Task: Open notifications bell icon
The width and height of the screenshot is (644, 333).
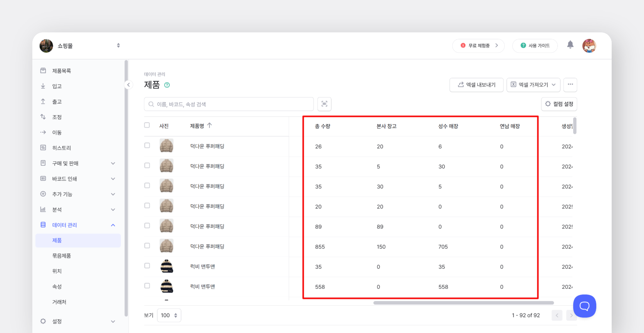Action: click(570, 45)
